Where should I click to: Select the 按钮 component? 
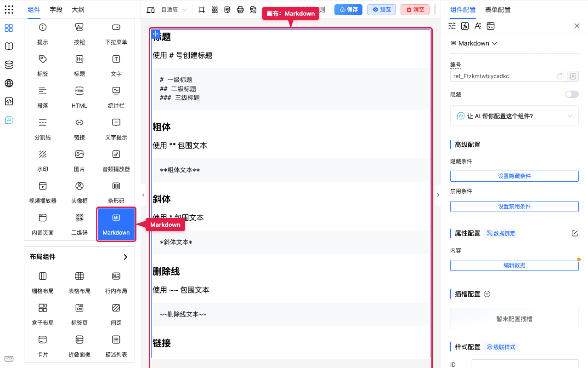click(79, 34)
